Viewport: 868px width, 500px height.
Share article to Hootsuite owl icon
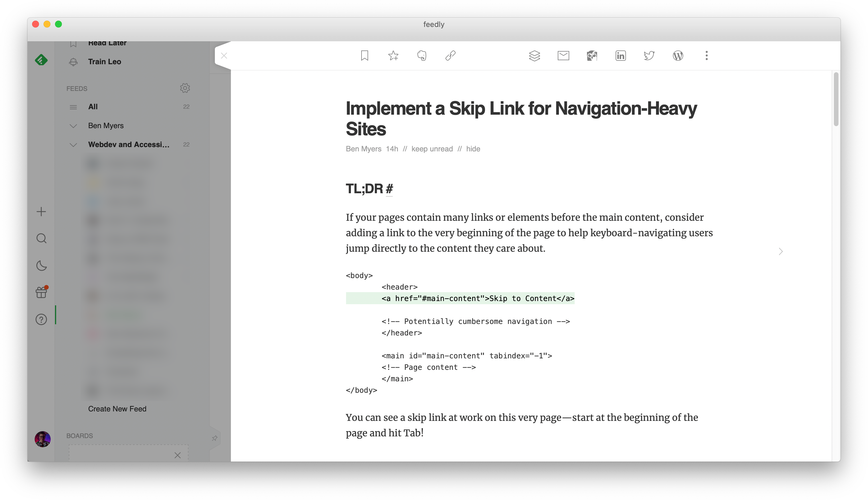(x=592, y=56)
